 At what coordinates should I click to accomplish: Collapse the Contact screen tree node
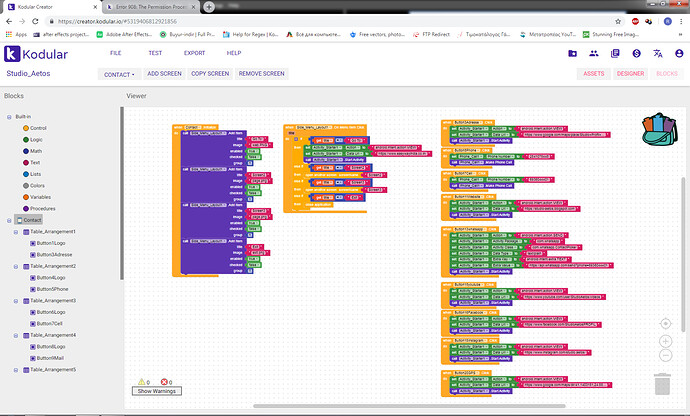point(9,220)
